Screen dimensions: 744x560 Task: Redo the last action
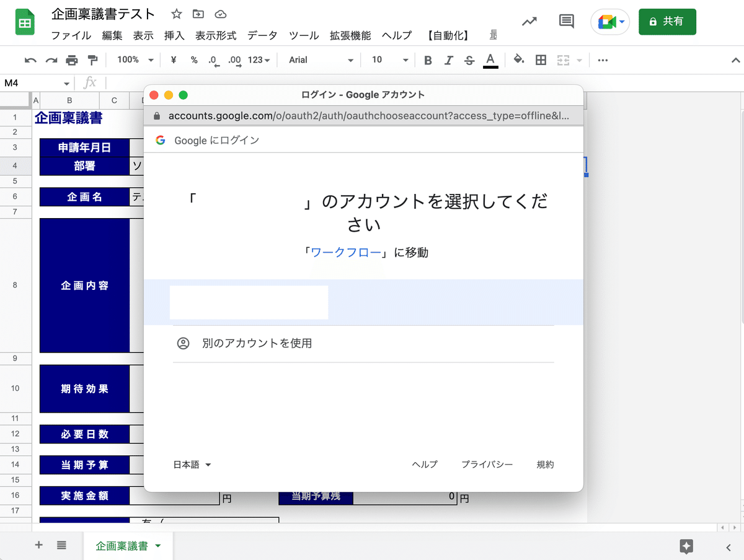51,60
